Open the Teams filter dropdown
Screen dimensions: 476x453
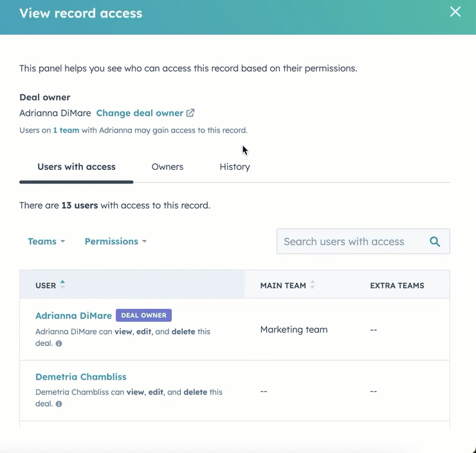click(x=46, y=241)
